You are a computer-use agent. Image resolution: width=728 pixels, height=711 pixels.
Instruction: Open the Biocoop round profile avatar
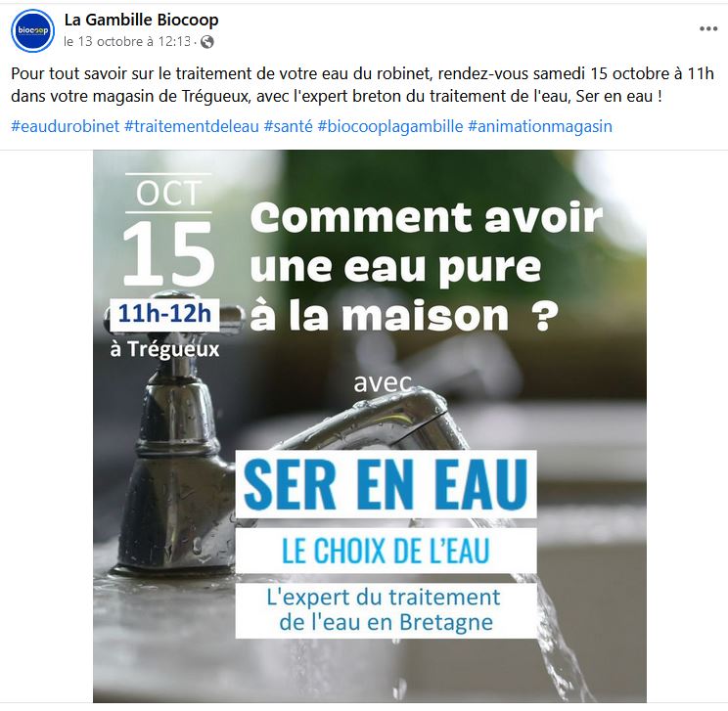click(x=32, y=30)
